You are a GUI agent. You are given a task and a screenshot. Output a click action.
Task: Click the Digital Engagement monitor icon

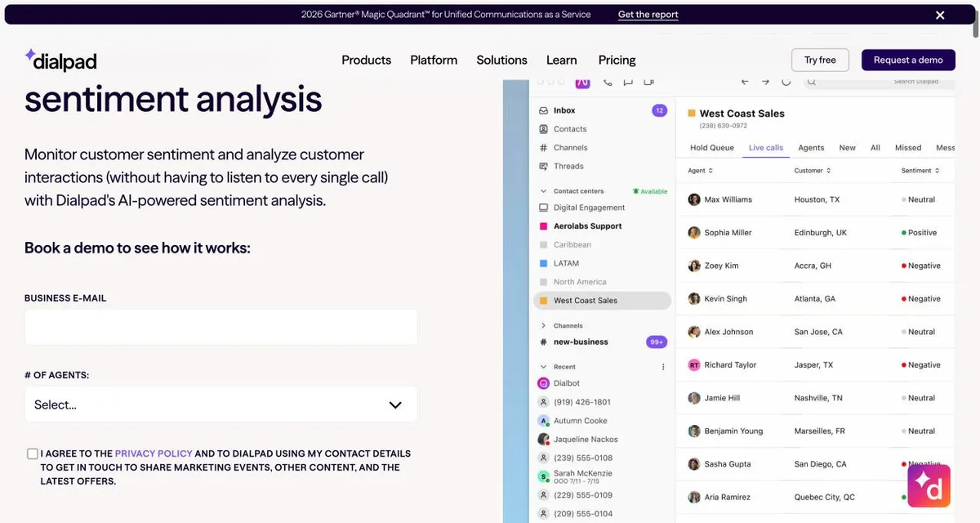coord(544,208)
